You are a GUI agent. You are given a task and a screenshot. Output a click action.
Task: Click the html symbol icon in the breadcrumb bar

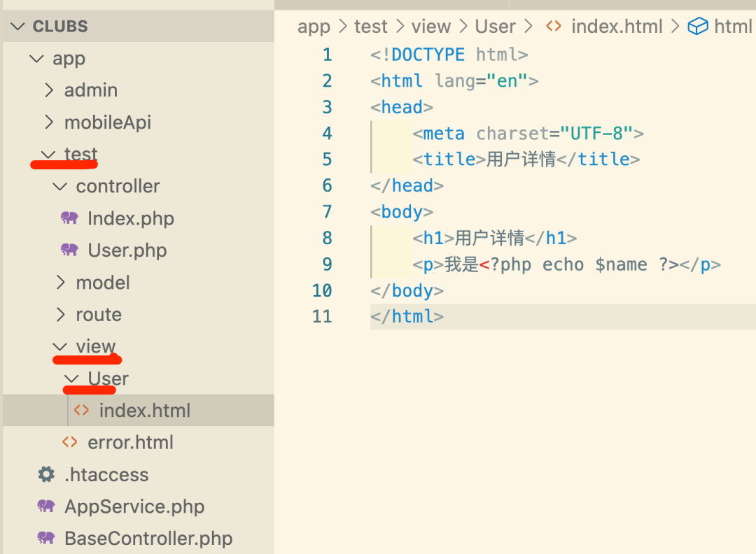coord(697,26)
